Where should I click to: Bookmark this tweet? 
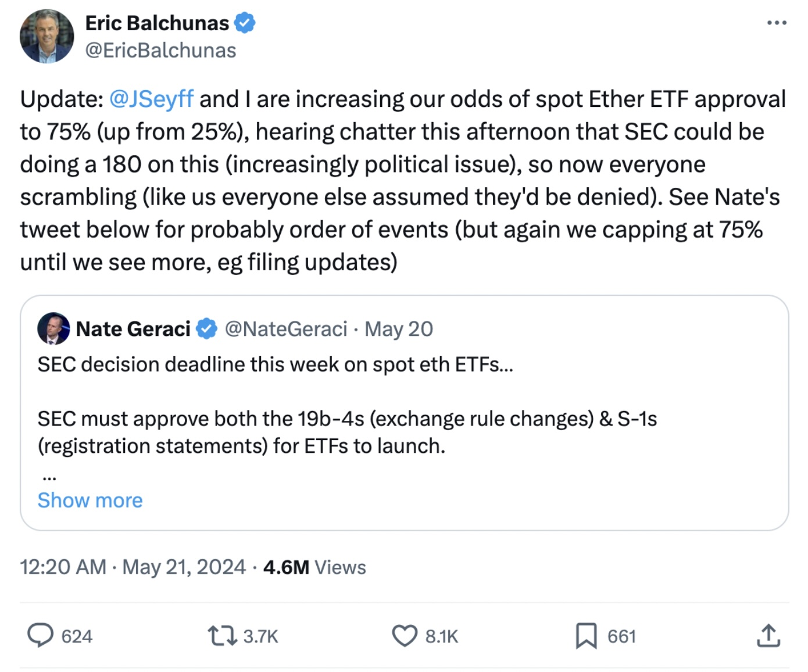pyautogui.click(x=586, y=635)
